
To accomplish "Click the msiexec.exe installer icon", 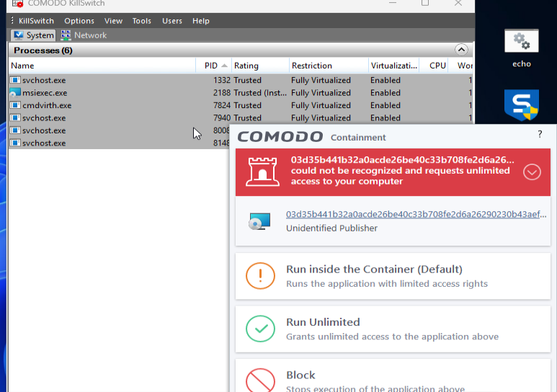I will (15, 93).
